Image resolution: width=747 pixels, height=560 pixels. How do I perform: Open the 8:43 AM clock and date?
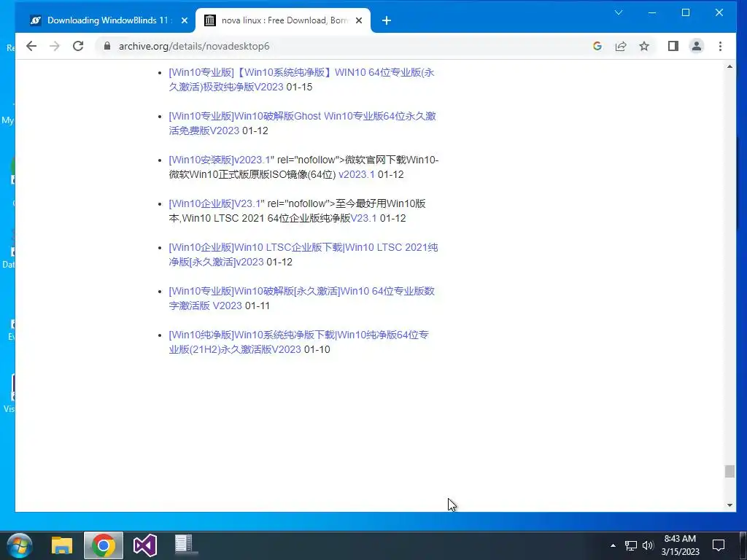click(x=681, y=545)
